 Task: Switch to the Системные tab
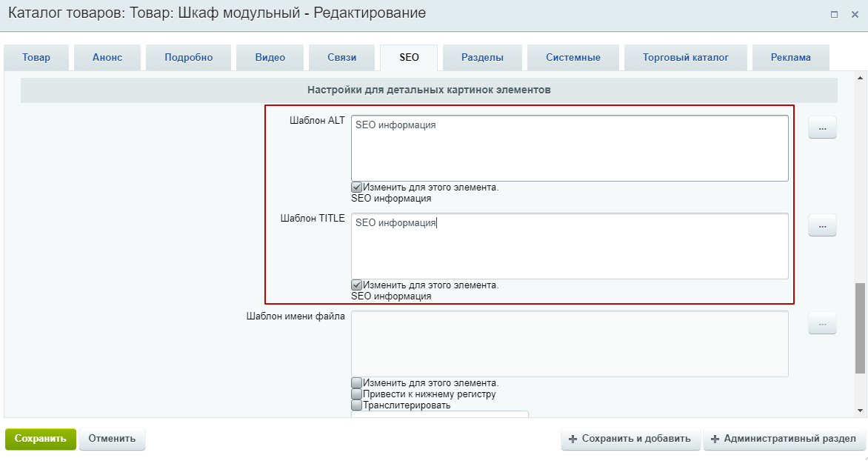[573, 58]
